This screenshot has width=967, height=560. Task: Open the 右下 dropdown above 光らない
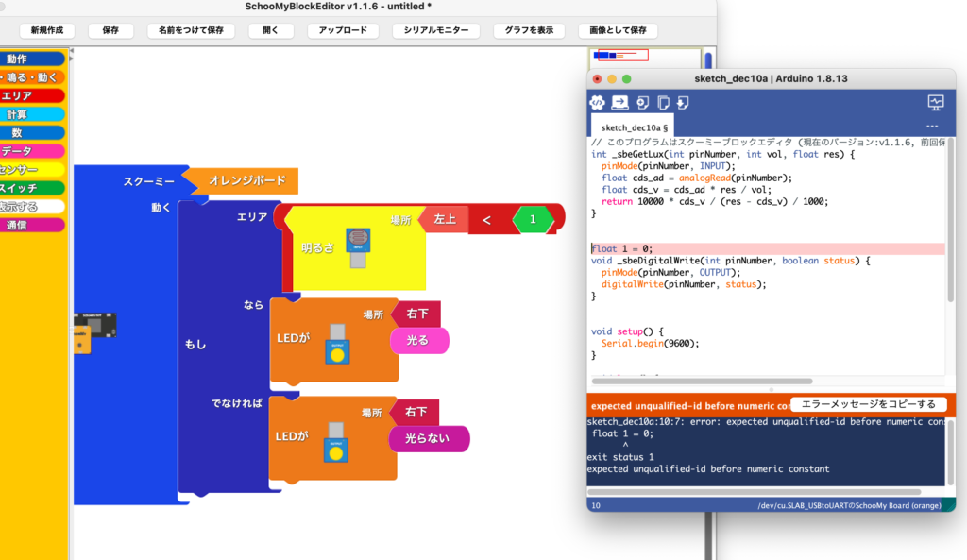pyautogui.click(x=416, y=412)
